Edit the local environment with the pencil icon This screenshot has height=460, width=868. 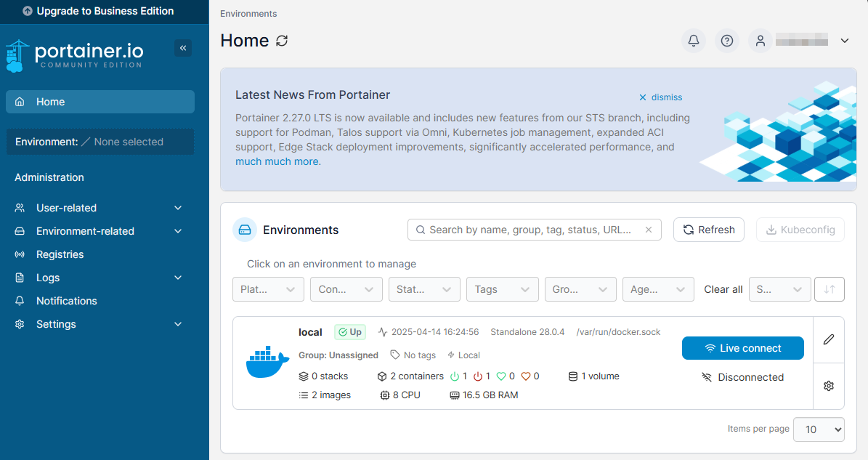click(x=829, y=339)
